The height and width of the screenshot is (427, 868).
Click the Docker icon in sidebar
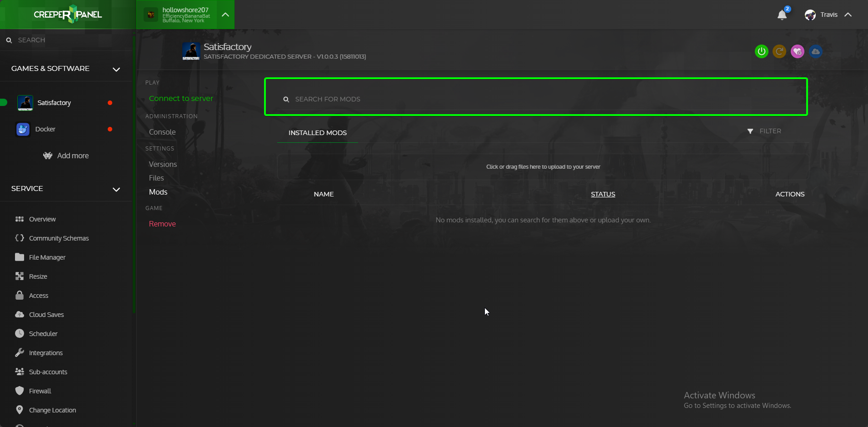coord(23,130)
